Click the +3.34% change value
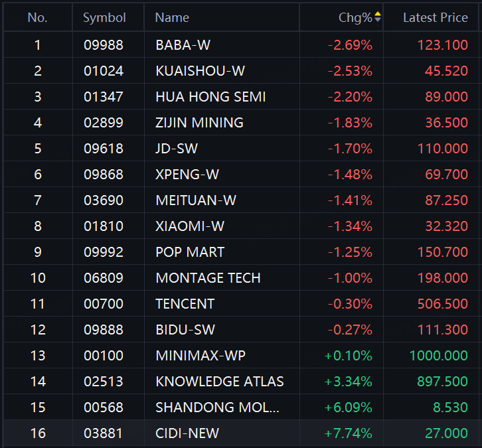Image resolution: width=482 pixels, height=448 pixels. tap(349, 382)
